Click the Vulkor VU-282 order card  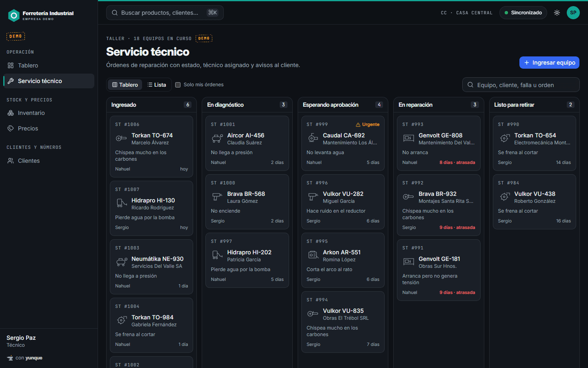click(x=343, y=202)
